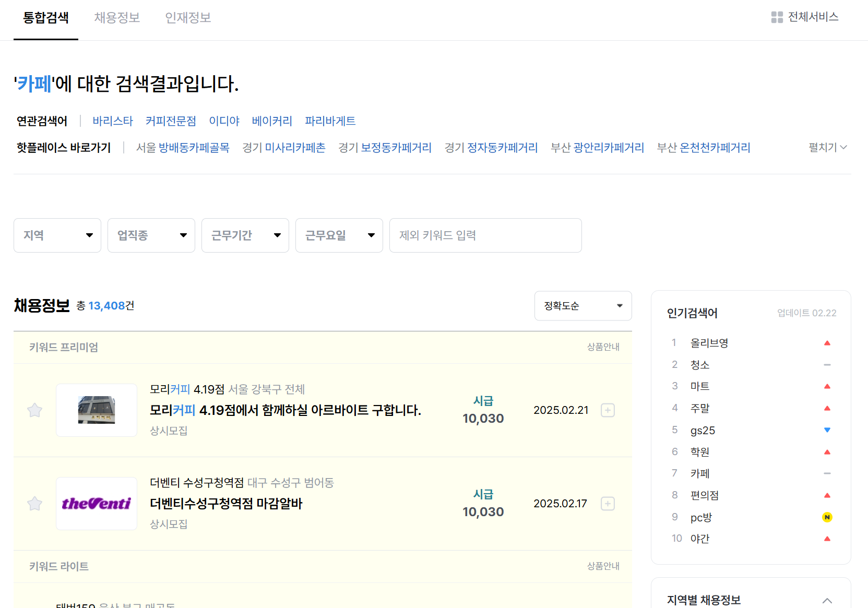Viewport: 868px width, 608px height.
Task: Click the plus icon for 모리커피 listing
Action: (x=608, y=410)
